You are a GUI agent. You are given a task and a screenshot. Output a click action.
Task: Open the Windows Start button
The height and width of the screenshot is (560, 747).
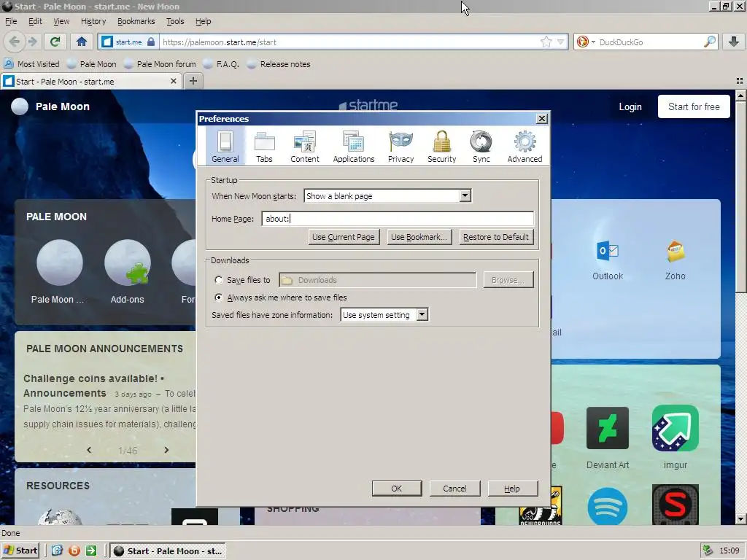(20, 551)
